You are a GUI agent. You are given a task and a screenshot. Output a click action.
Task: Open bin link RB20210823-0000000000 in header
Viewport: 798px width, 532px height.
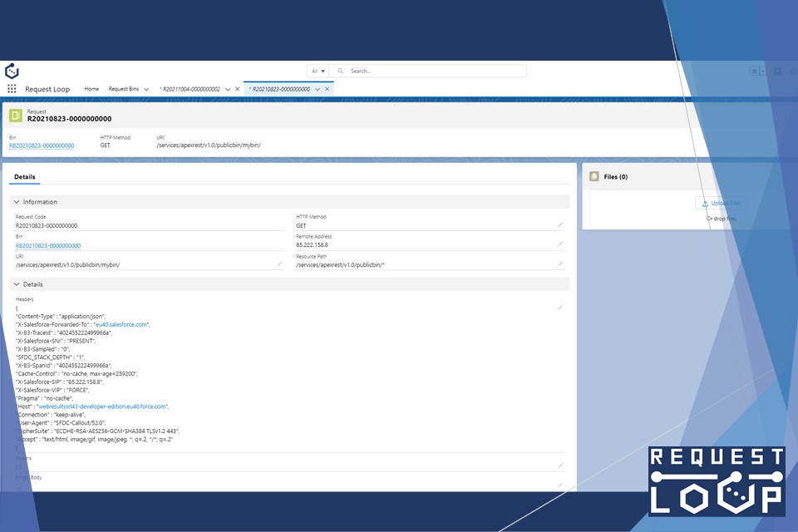(42, 145)
